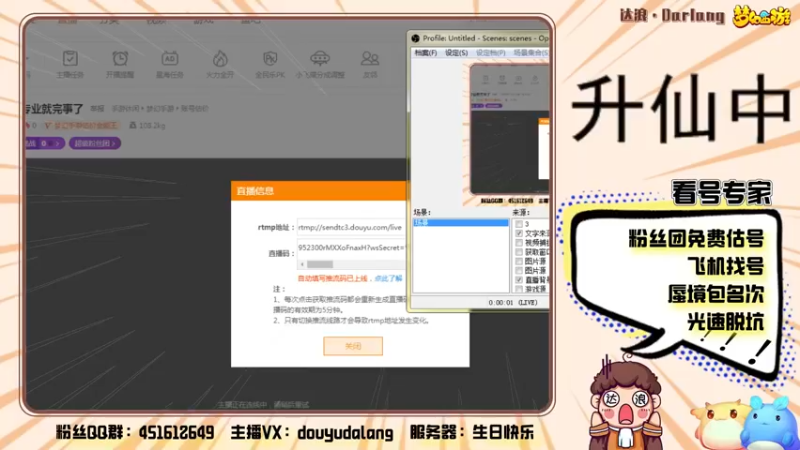Click the orange 梦幻手游估价金眼王 badge

point(82,126)
